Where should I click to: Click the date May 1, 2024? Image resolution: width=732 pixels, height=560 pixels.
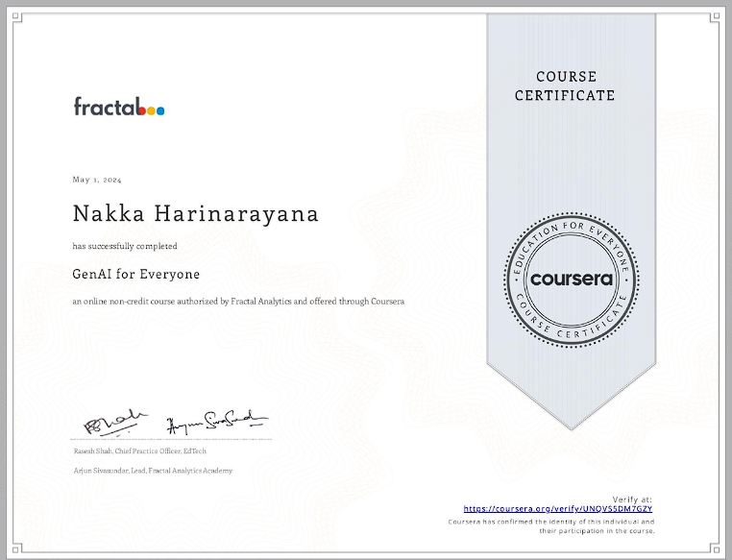[97, 180]
